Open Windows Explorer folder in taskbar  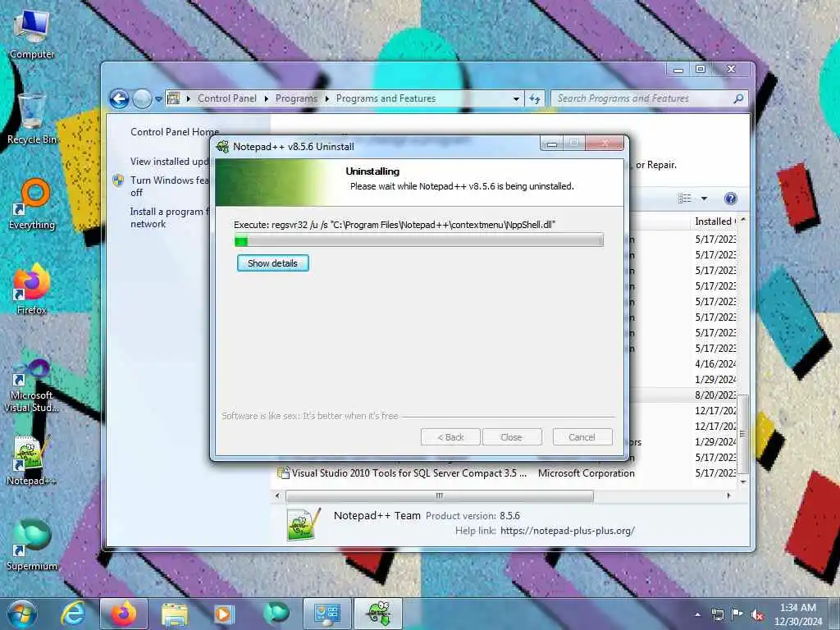pyautogui.click(x=174, y=614)
